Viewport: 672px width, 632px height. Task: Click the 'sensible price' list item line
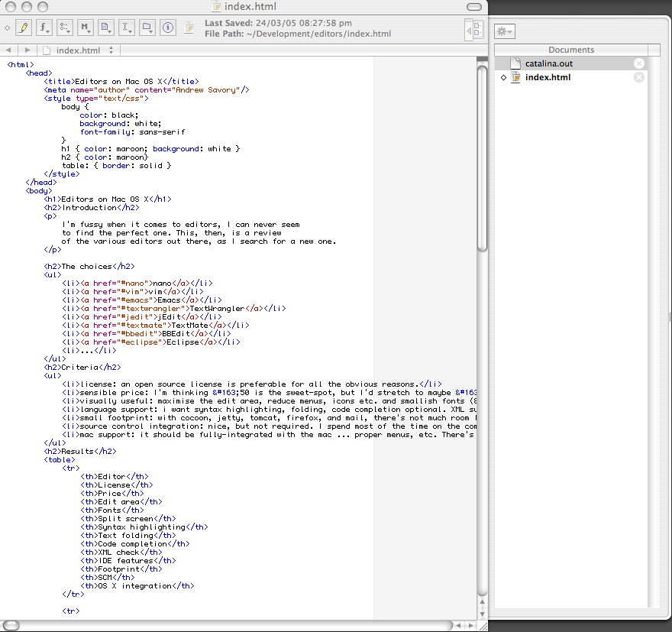coord(269,393)
